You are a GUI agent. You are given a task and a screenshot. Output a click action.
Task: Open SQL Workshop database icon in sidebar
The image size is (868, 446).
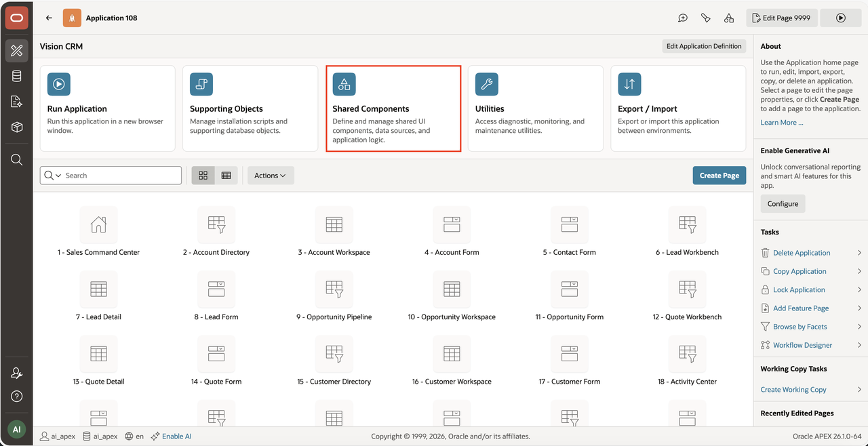coord(16,77)
